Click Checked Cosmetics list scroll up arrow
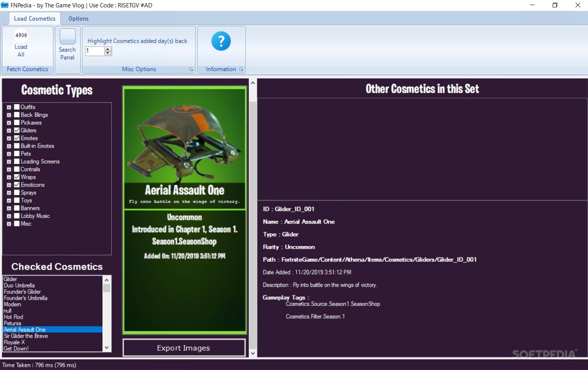 [x=107, y=279]
